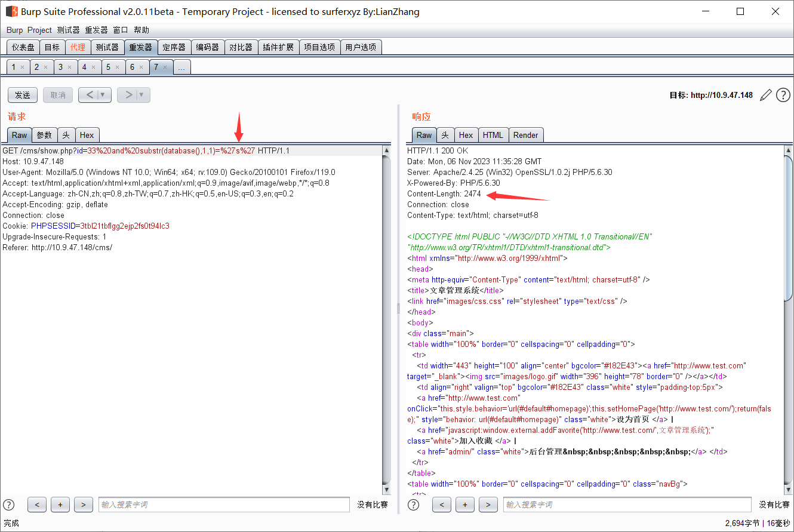Select the response 头 tab
The image size is (794, 532).
445,135
